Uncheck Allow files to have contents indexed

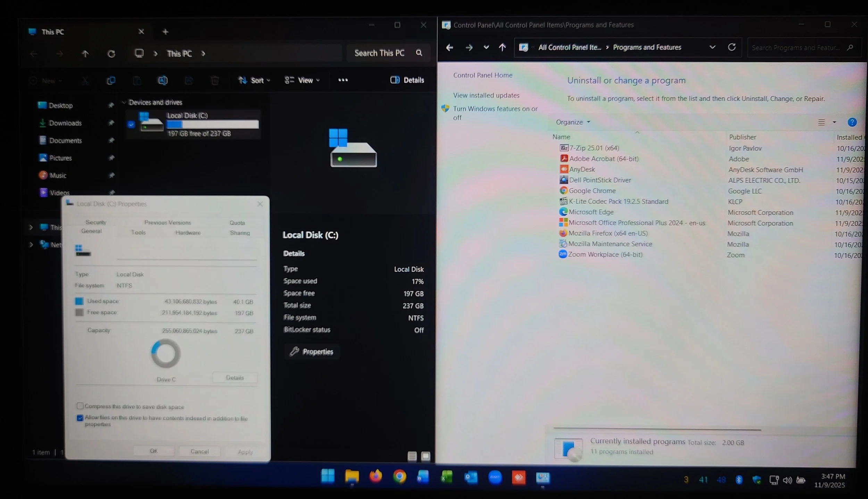pyautogui.click(x=80, y=418)
